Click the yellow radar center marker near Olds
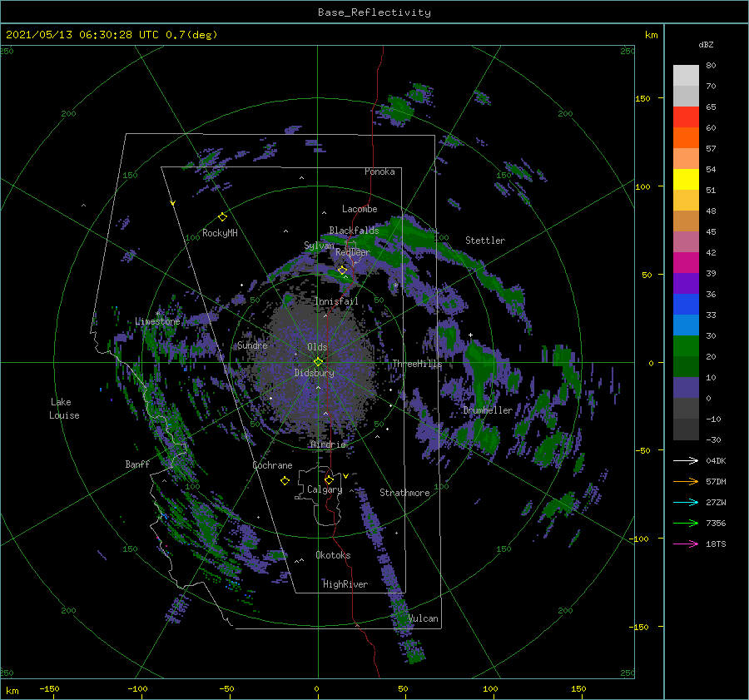This screenshot has width=749, height=700. 318,362
